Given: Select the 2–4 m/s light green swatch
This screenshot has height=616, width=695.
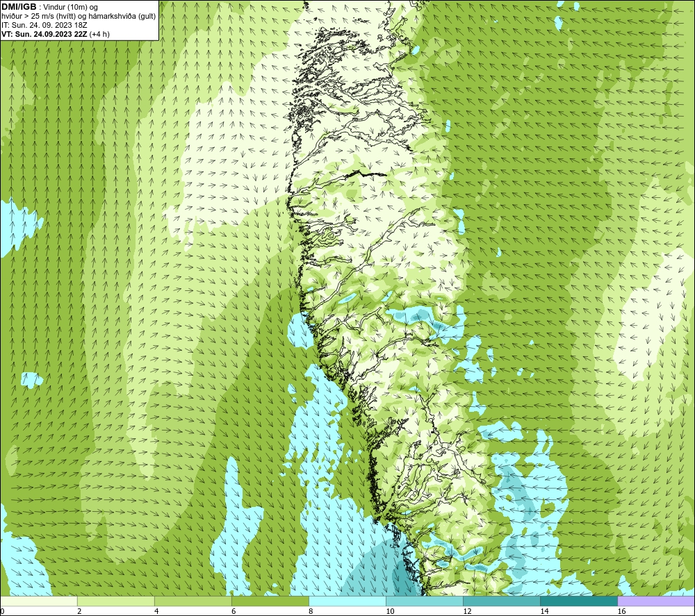Looking at the screenshot, I should (x=116, y=601).
